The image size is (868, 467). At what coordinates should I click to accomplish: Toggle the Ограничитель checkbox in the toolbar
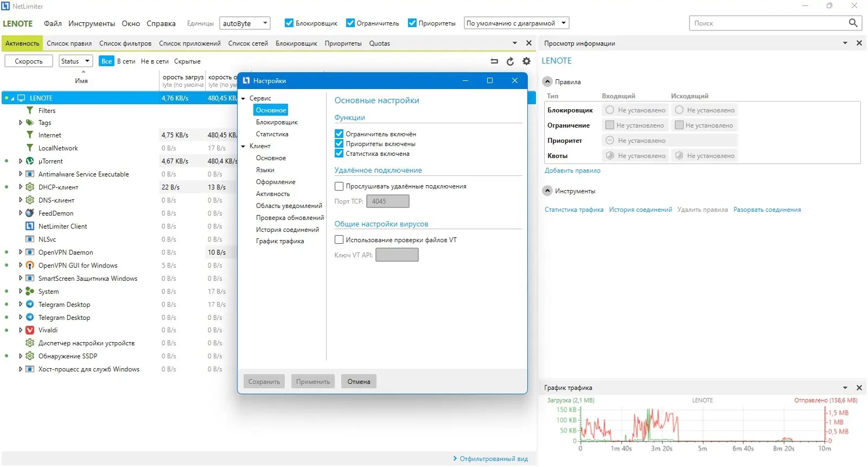(x=350, y=23)
